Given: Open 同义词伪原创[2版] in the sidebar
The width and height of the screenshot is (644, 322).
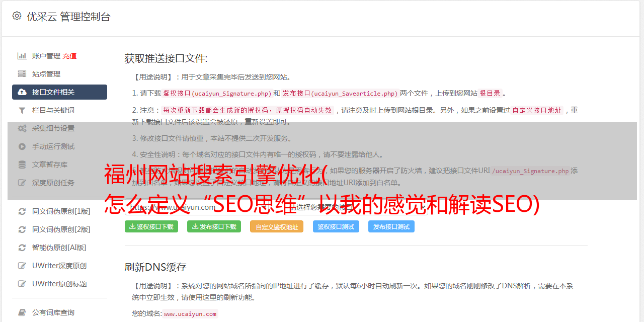Looking at the screenshot, I should 61,229.
